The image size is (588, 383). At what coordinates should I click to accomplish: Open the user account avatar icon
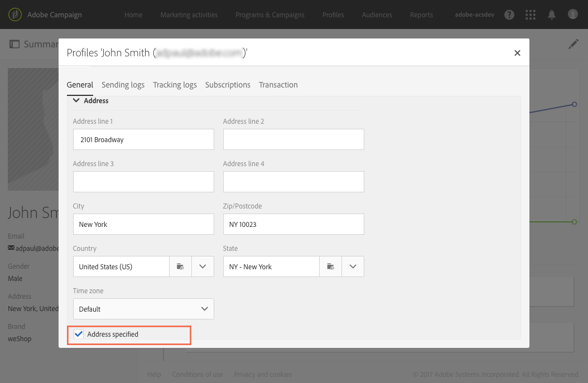[572, 14]
